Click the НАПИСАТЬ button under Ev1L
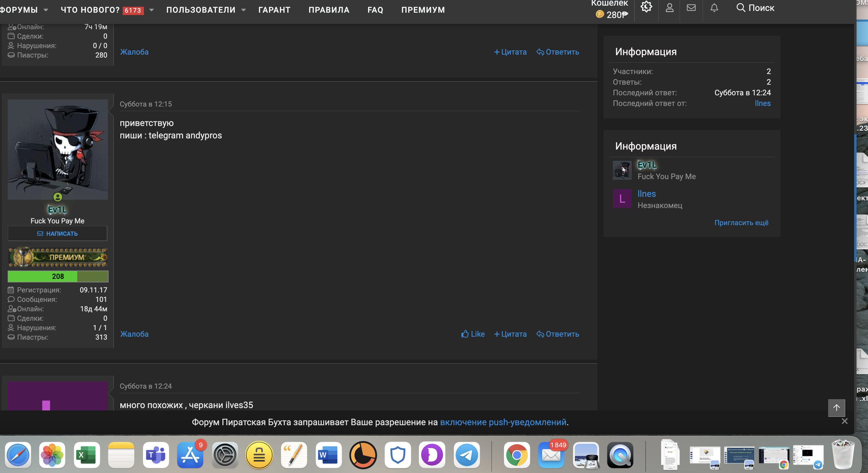Image resolution: width=868 pixels, height=473 pixels. tap(57, 233)
